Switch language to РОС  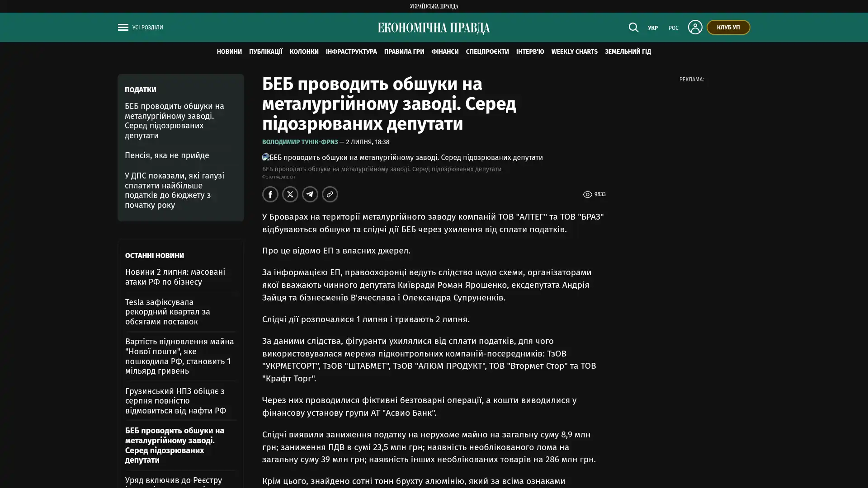point(673,28)
